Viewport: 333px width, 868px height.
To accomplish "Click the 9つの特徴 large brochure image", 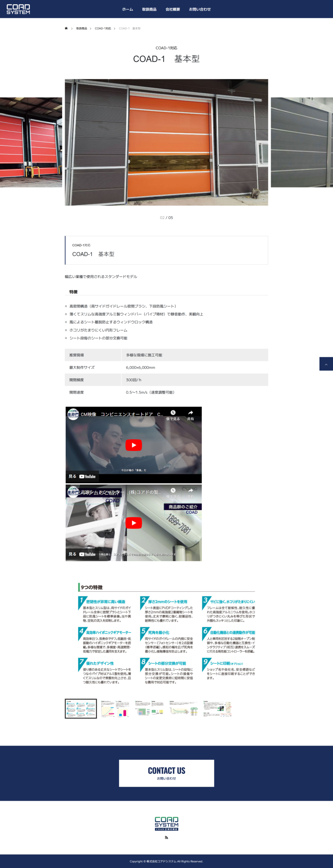I will point(166,634).
